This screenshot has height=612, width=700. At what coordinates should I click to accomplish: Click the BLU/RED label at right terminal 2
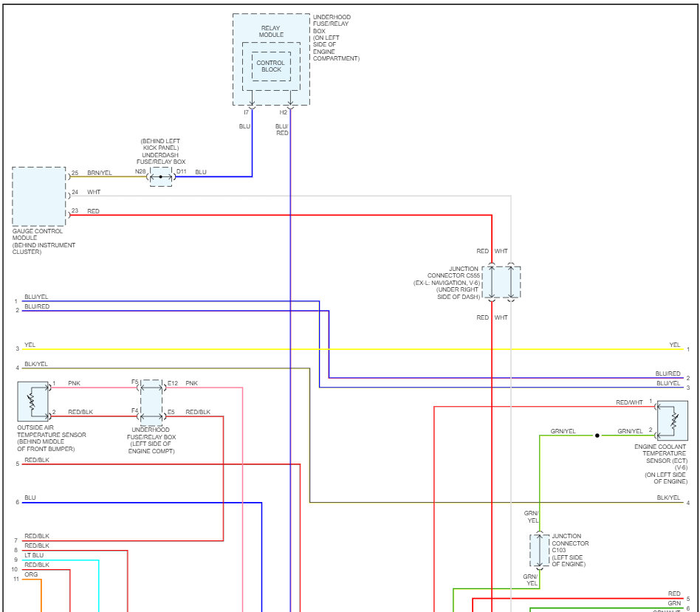(668, 374)
